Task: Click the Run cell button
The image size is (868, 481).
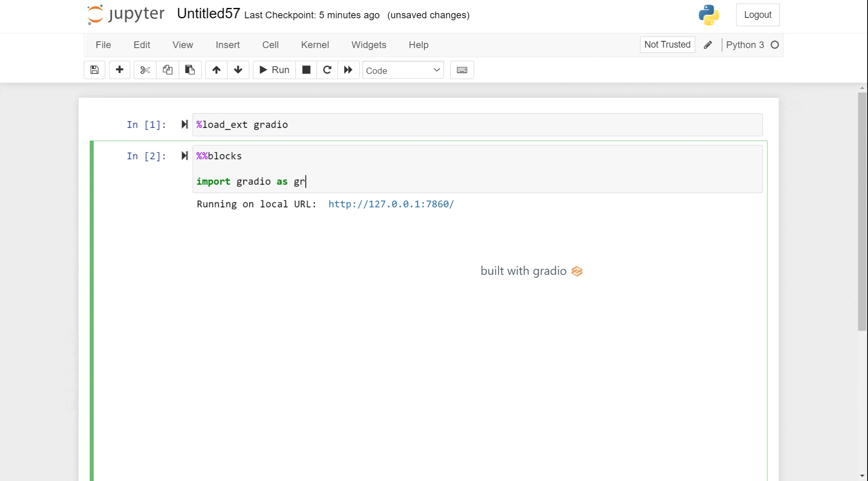Action: pyautogui.click(x=273, y=70)
